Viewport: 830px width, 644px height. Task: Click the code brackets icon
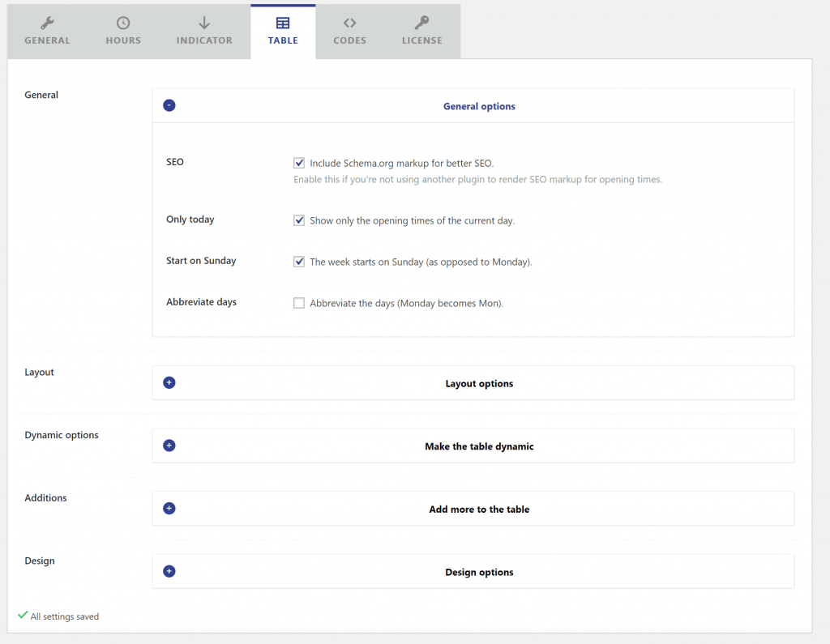[x=349, y=23]
